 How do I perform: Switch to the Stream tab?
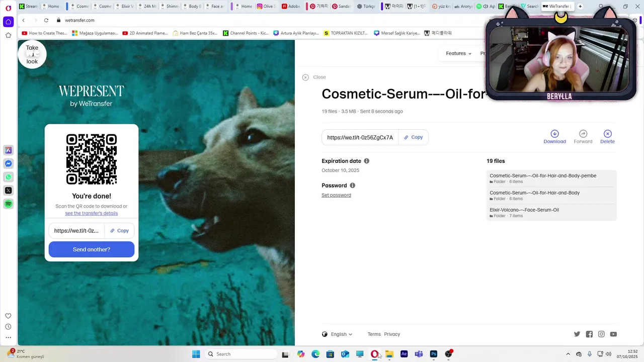coord(29,7)
